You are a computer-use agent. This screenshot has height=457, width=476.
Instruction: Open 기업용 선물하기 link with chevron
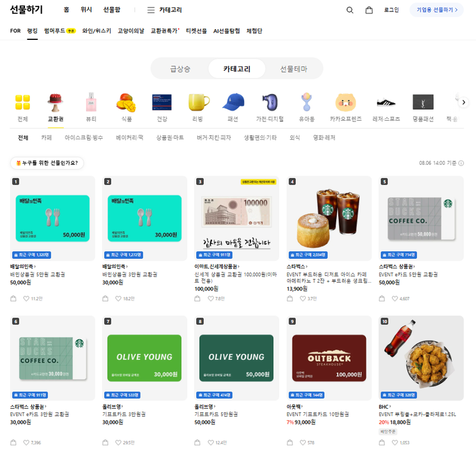click(437, 10)
